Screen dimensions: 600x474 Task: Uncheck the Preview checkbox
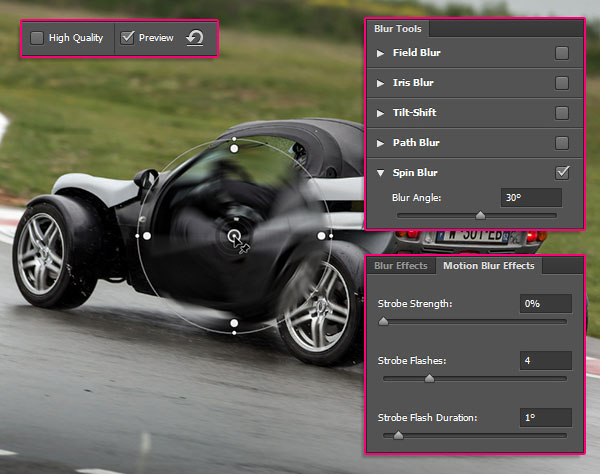tap(127, 38)
